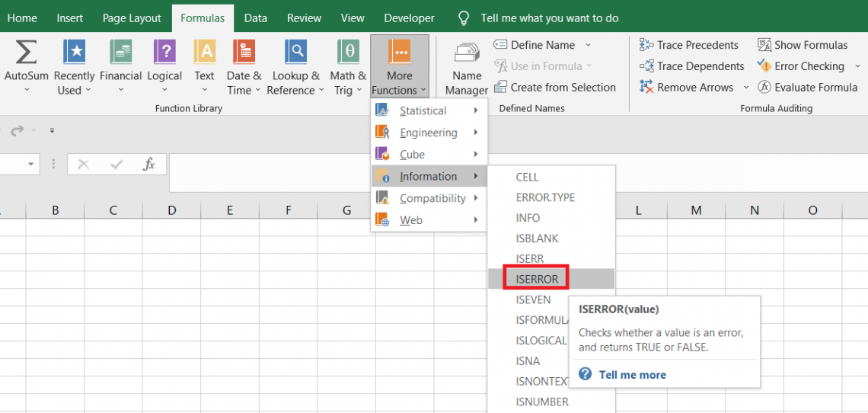Image resolution: width=868 pixels, height=413 pixels.
Task: Click the Tell me more link
Action: pyautogui.click(x=632, y=374)
